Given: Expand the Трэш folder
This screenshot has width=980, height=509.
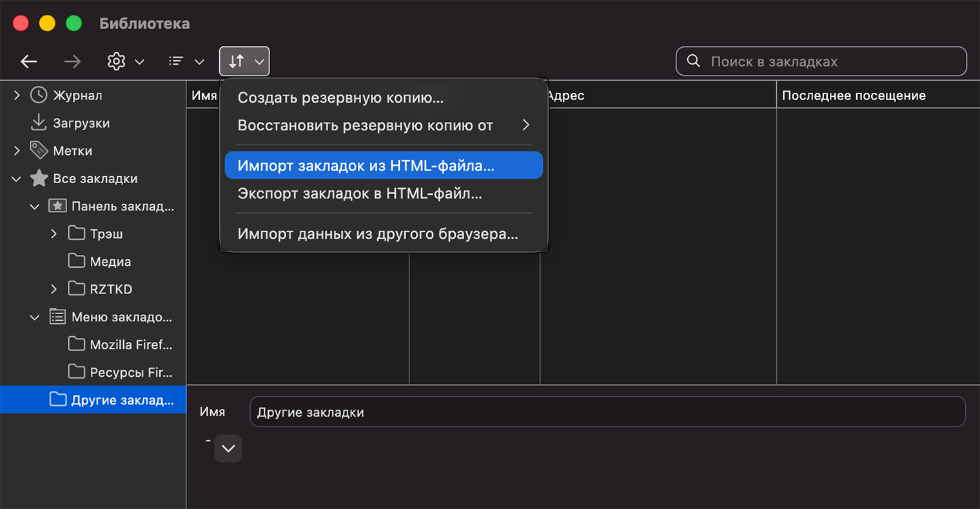Looking at the screenshot, I should point(54,233).
